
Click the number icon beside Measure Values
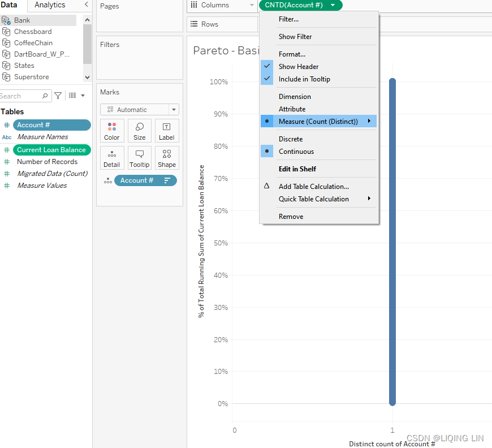click(7, 186)
